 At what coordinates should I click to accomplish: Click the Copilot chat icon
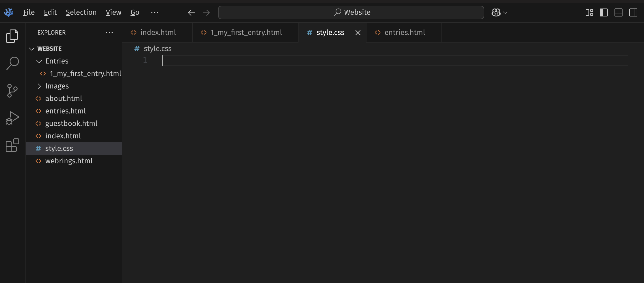click(496, 12)
